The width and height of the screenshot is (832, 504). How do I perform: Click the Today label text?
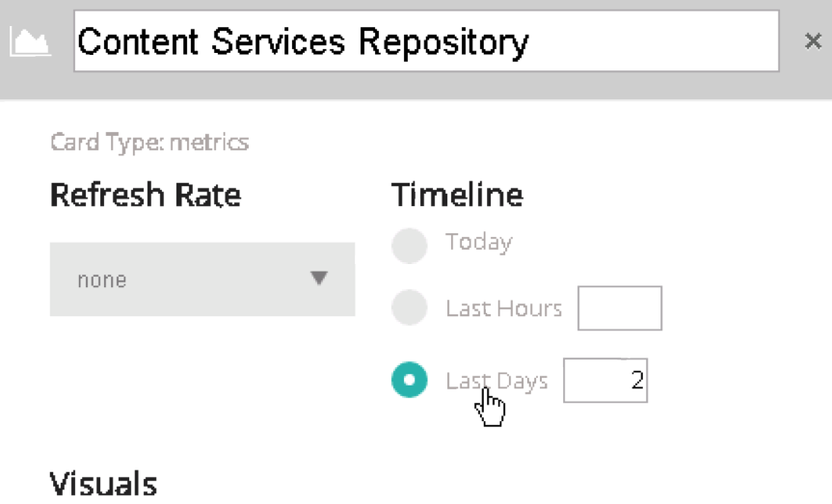(478, 243)
